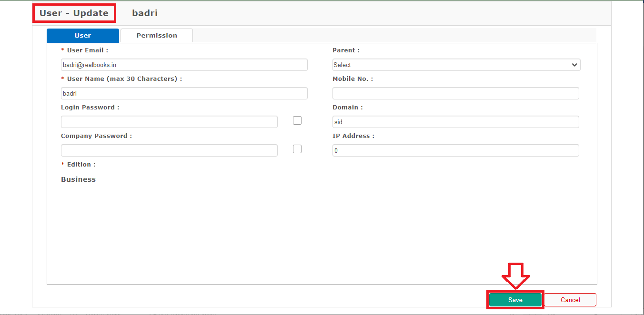Select the User tab
644x315 pixels.
(x=83, y=36)
